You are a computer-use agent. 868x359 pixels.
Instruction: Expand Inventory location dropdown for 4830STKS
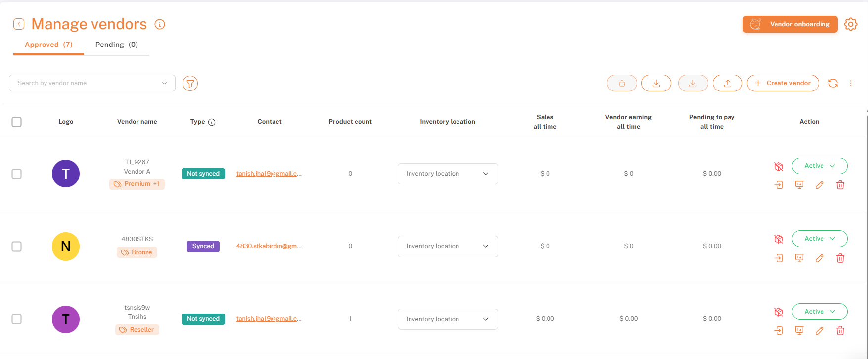coord(448,246)
